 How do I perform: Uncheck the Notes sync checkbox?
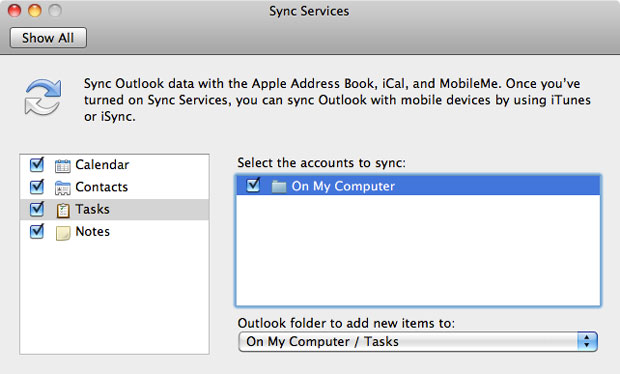(37, 231)
